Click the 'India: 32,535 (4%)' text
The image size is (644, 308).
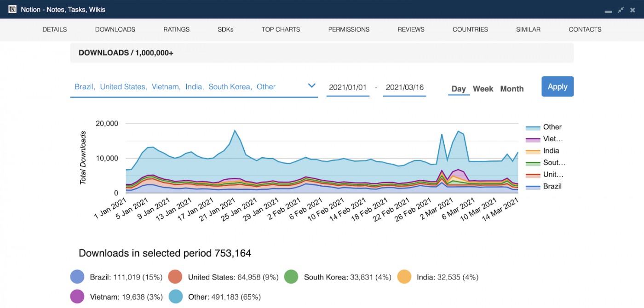(448, 277)
